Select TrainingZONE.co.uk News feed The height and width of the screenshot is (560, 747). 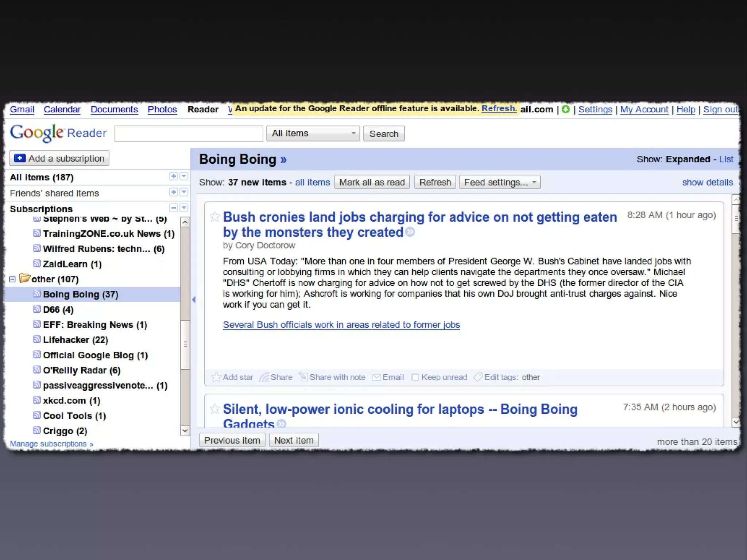(109, 233)
